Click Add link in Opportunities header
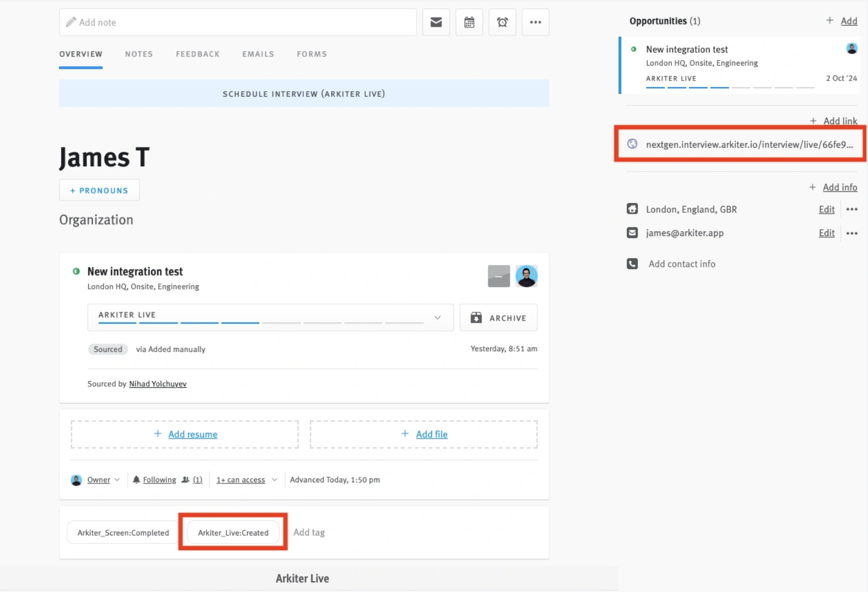This screenshot has height=592, width=868. [x=848, y=21]
